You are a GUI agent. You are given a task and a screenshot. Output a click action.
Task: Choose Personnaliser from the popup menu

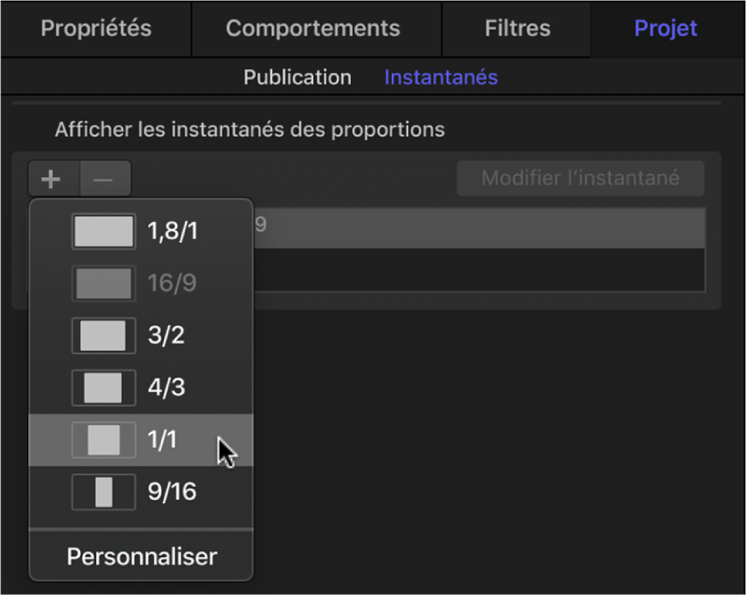pyautogui.click(x=141, y=556)
